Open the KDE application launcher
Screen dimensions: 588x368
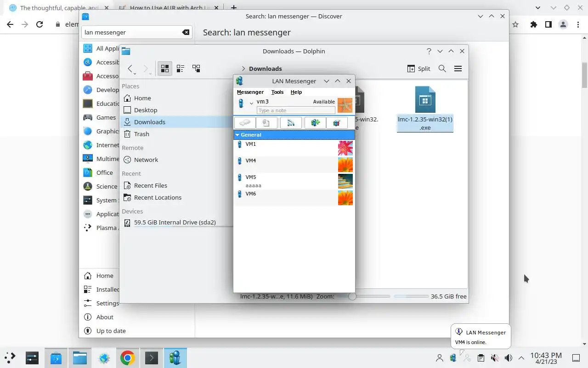pyautogui.click(x=10, y=357)
